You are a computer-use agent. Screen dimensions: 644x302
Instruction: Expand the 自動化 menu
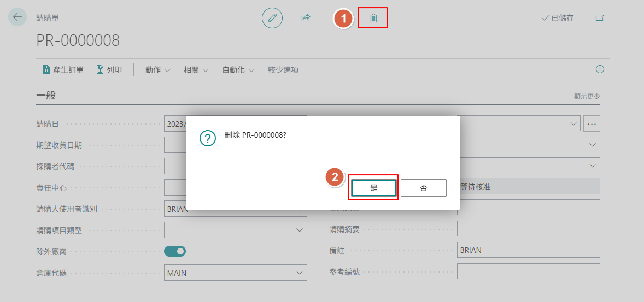point(238,70)
